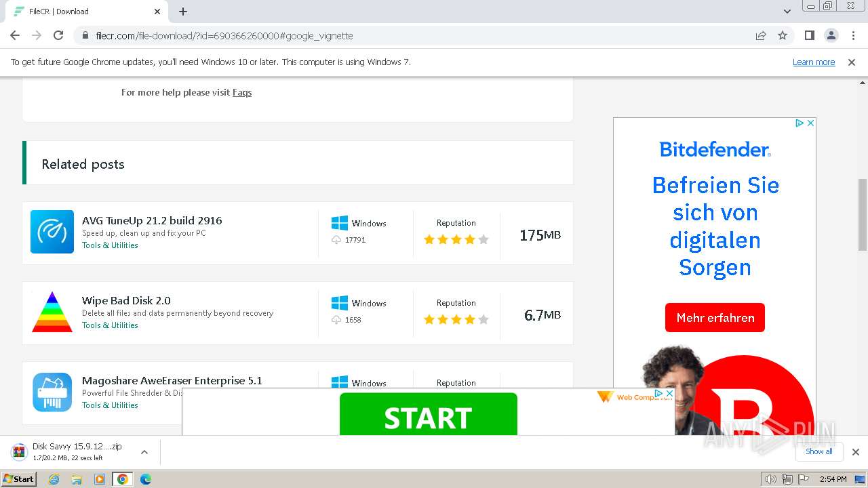Screen dimensions: 868x488
Task: Click the site lock icon in address bar
Action: pos(85,35)
